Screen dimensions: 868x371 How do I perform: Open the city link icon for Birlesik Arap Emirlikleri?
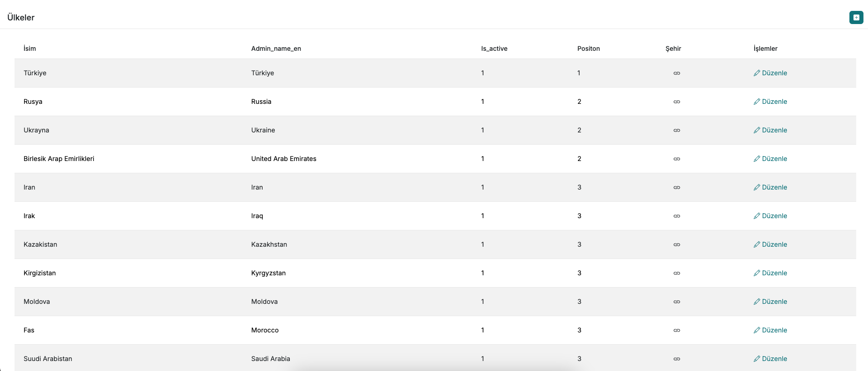677,159
